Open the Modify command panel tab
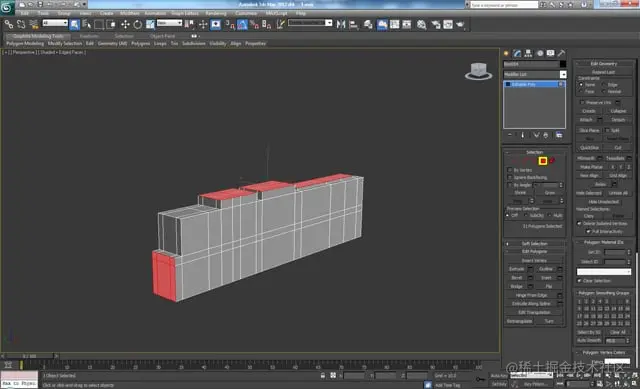The image size is (640, 389). [x=517, y=53]
